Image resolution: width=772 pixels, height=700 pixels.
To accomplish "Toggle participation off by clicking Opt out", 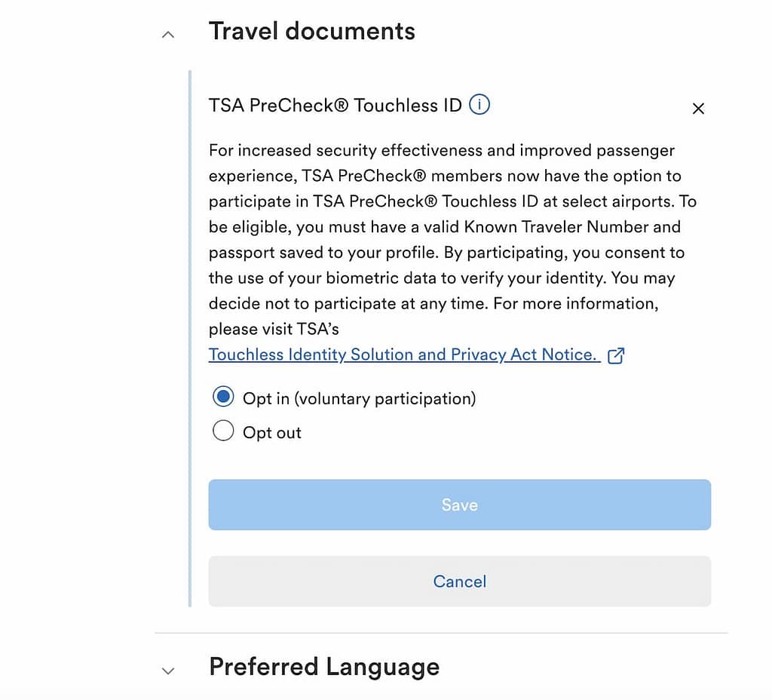I will pos(223,430).
